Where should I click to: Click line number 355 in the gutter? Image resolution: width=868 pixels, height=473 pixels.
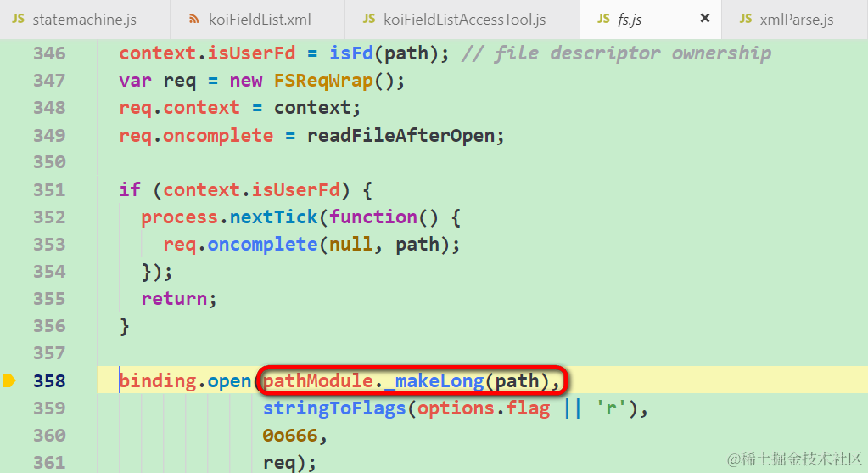(x=49, y=299)
